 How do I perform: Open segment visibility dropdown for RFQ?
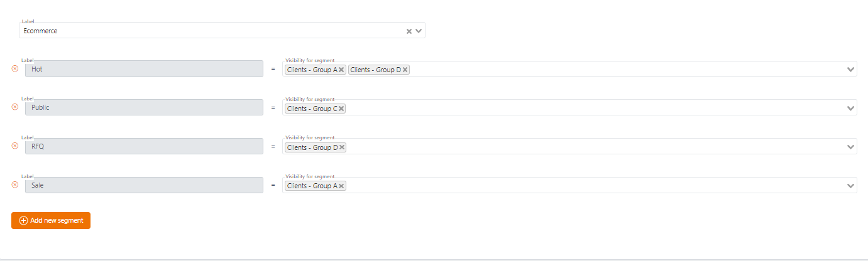pyautogui.click(x=851, y=147)
